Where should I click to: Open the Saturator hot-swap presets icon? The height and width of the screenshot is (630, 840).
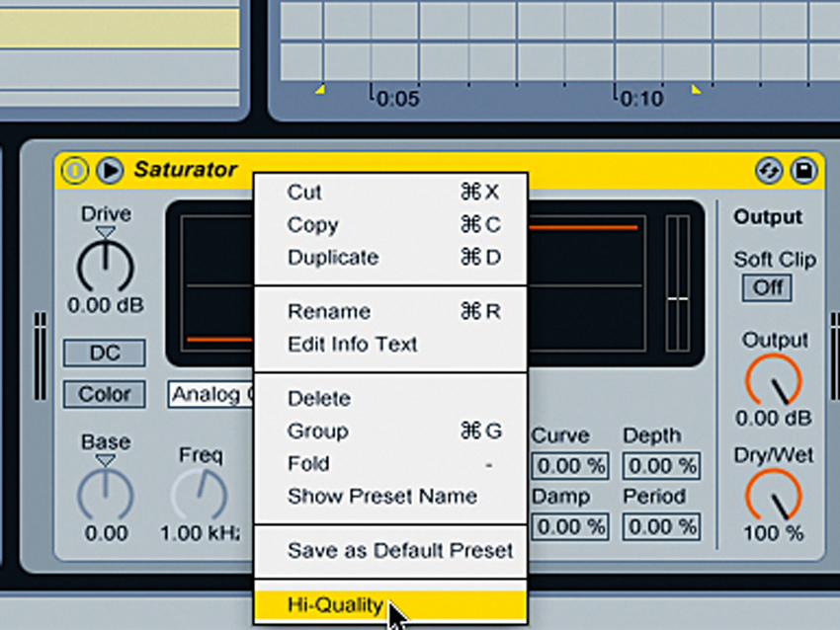[x=769, y=171]
